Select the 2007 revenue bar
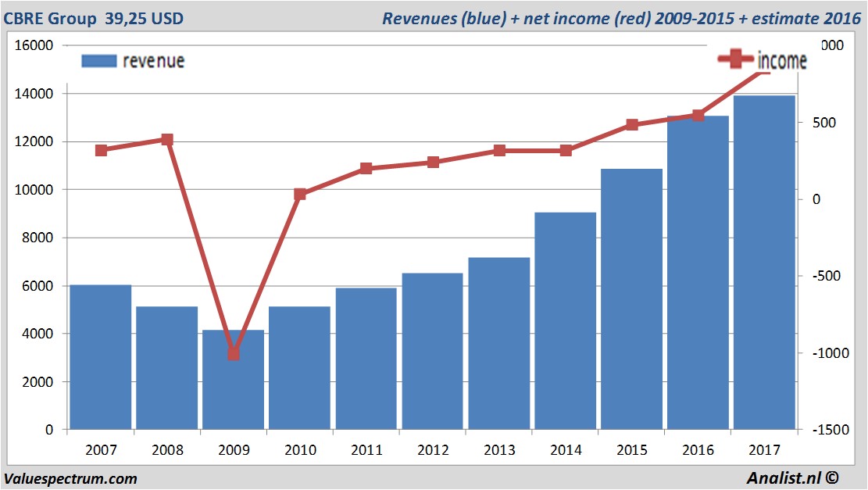The width and height of the screenshot is (868, 490). (101, 357)
